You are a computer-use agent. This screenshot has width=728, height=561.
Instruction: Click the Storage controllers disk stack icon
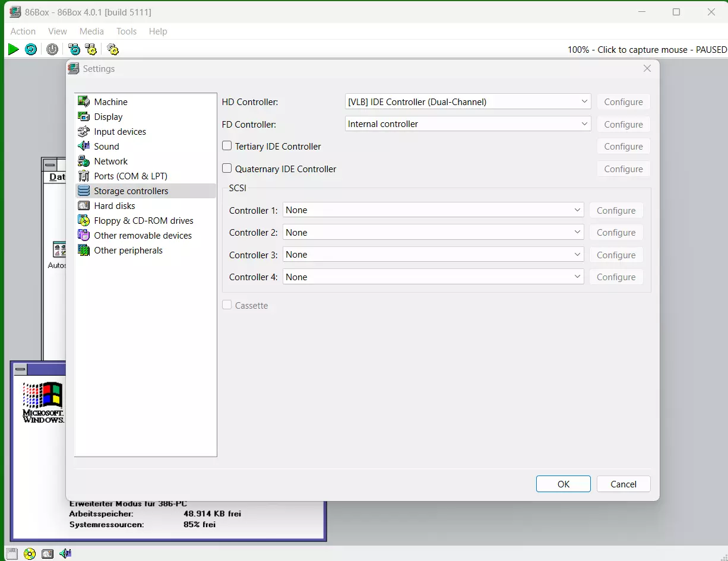84,191
